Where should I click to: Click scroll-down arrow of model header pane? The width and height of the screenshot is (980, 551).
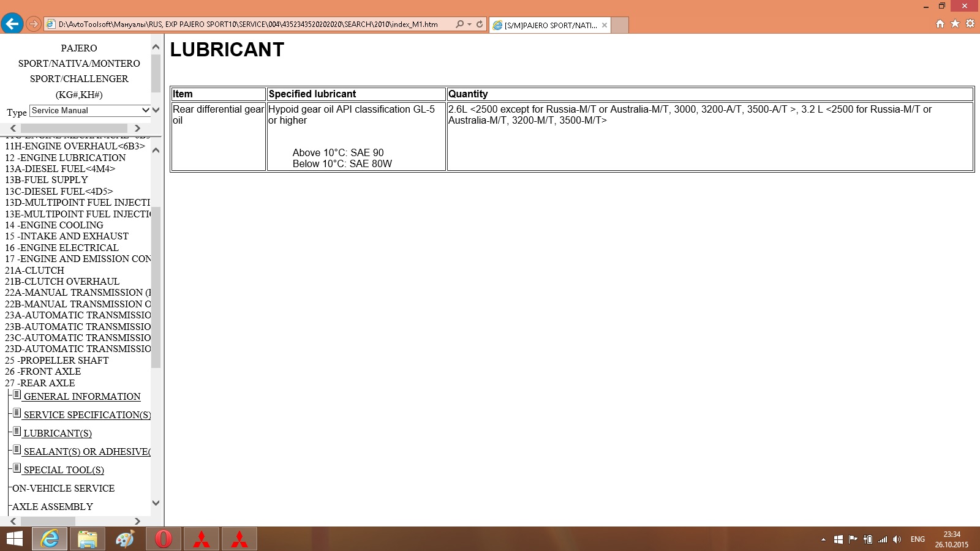(156, 110)
